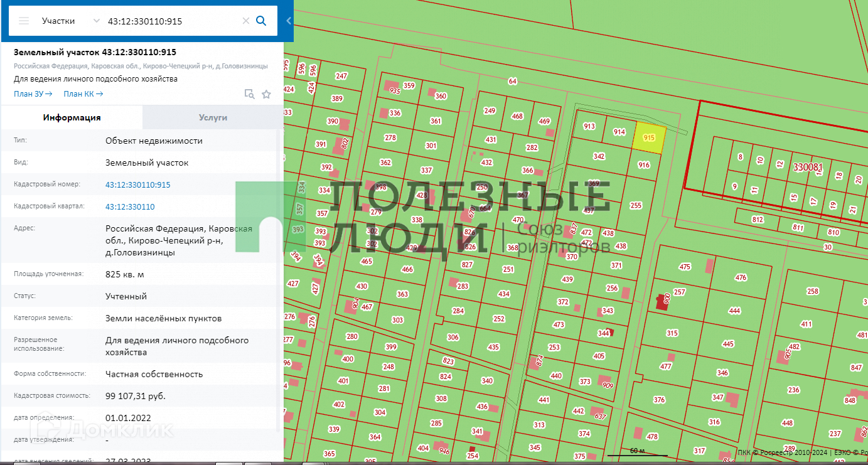
Task: Click parcel 64 on the map
Action: tap(513, 81)
